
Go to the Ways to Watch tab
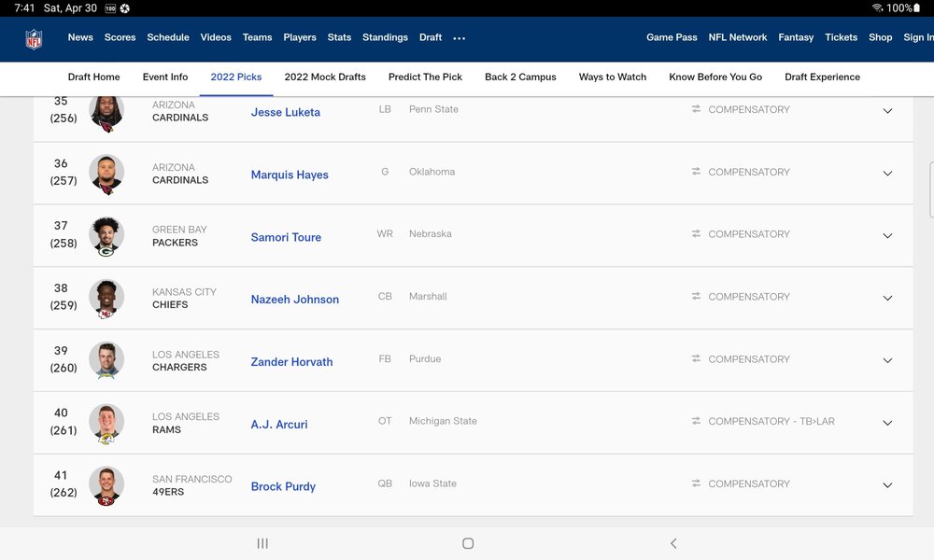pos(613,77)
